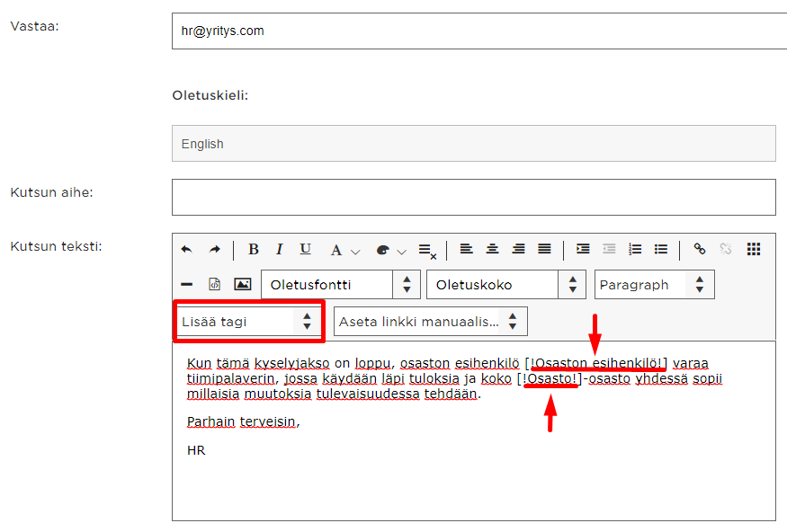787x532 pixels.
Task: Click the [!Osasto!] tag in body
Action: pos(550,378)
